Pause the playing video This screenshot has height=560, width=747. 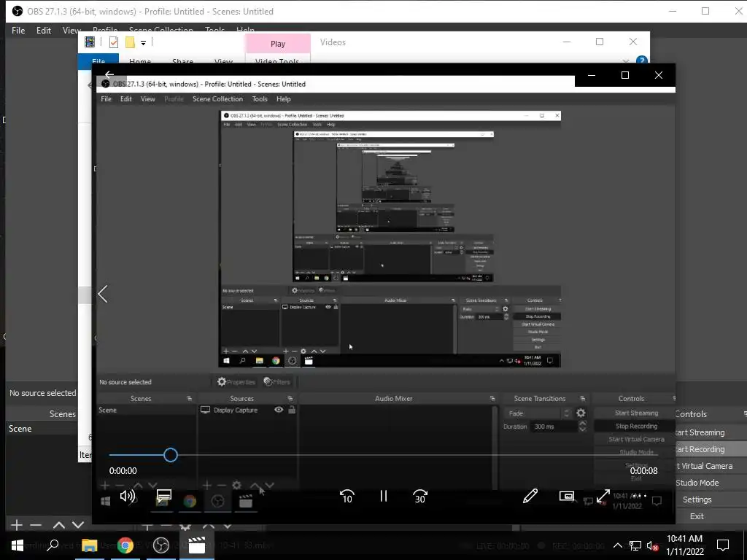(384, 496)
